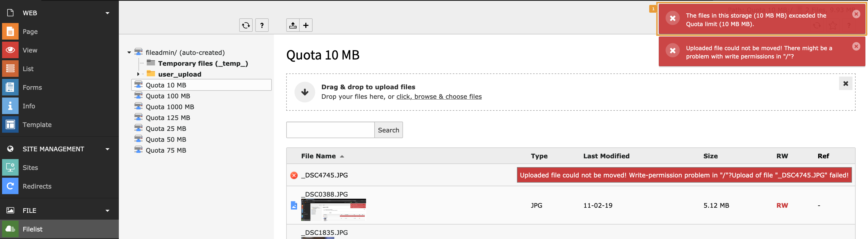This screenshot has height=239, width=868.
Task: Open the Page module
Action: (30, 31)
